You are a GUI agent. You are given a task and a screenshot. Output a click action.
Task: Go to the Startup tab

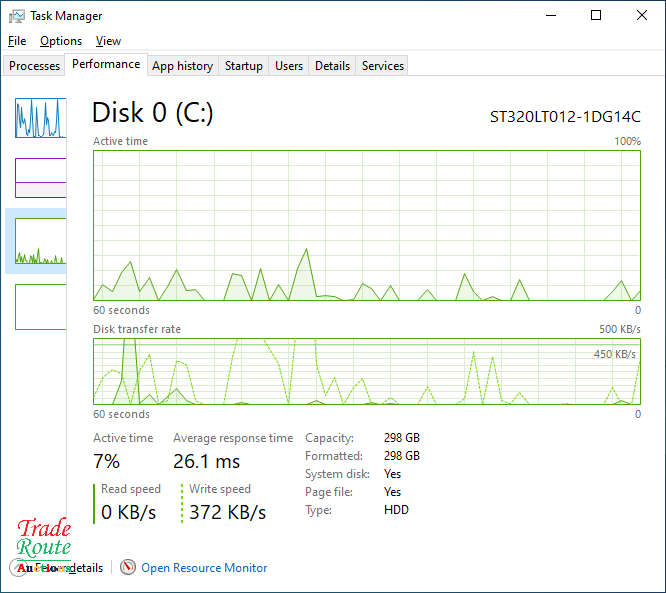pos(243,66)
